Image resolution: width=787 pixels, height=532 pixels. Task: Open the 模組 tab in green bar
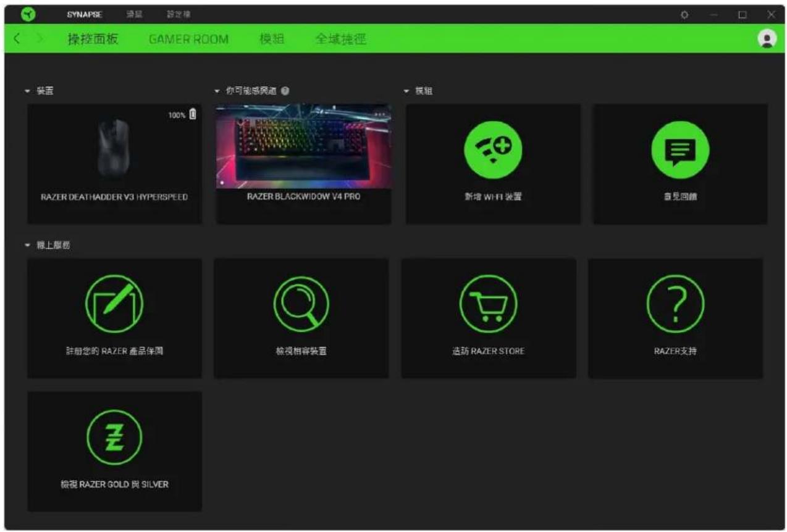(272, 39)
